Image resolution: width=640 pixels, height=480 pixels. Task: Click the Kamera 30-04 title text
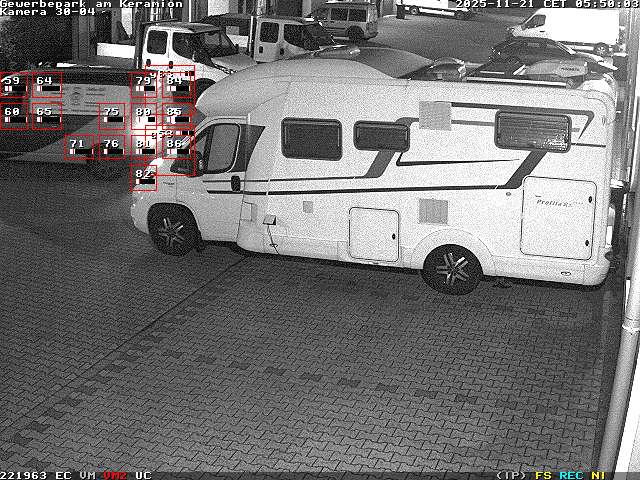(x=48, y=12)
